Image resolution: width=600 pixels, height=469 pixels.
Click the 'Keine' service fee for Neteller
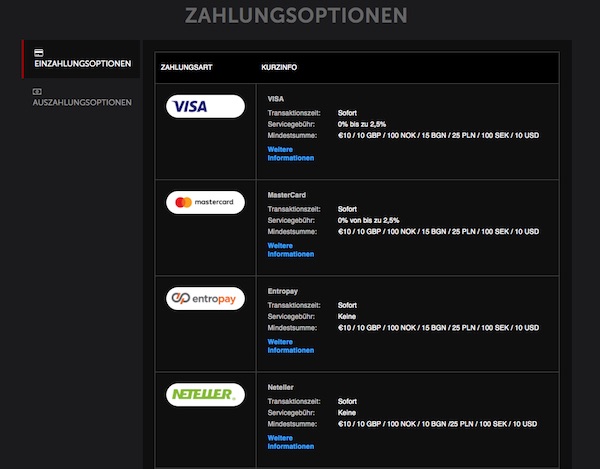pos(347,413)
